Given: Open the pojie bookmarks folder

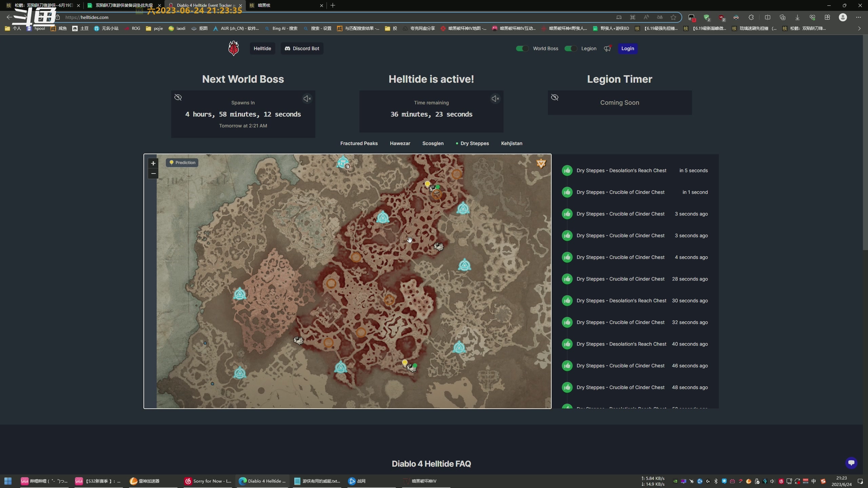Looking at the screenshot, I should point(154,28).
